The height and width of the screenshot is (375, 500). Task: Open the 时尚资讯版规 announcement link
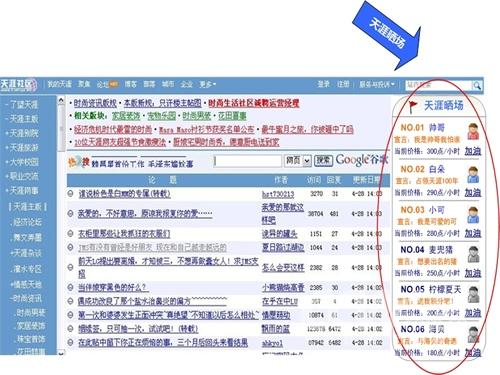[95, 103]
